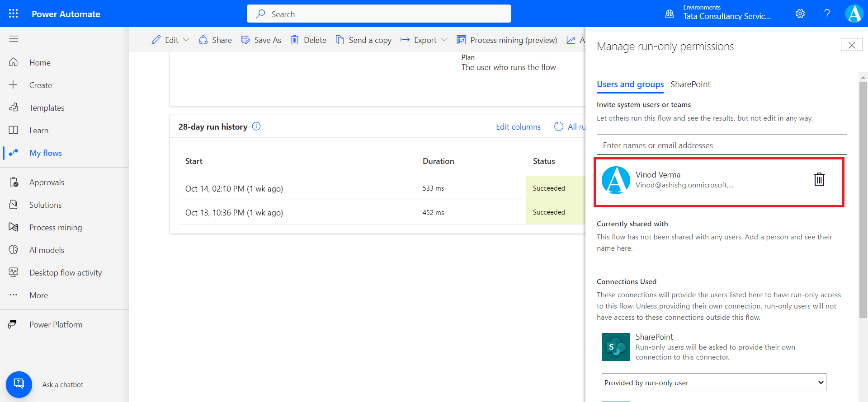Screen dimensions: 868x402
Task: Open settings gear icon in header
Action: coord(800,14)
